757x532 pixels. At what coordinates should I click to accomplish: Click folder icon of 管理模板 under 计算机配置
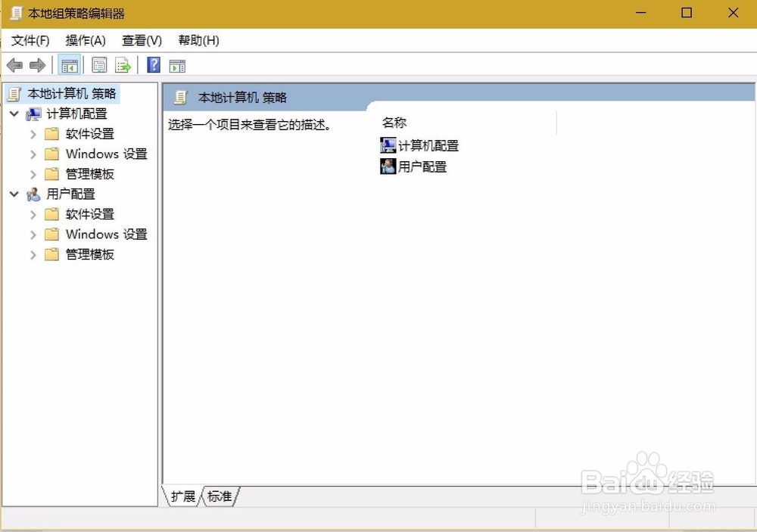click(51, 174)
